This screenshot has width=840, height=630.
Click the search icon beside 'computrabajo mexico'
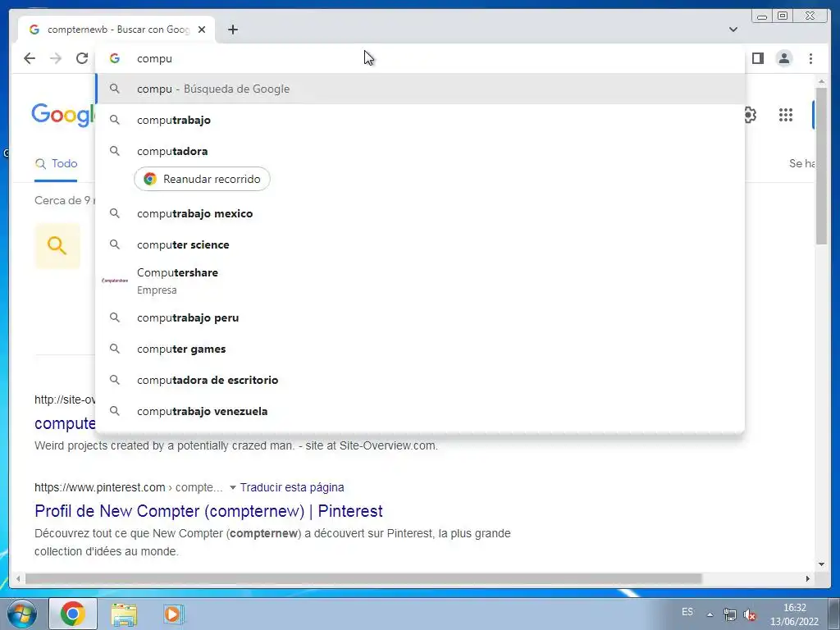click(115, 213)
